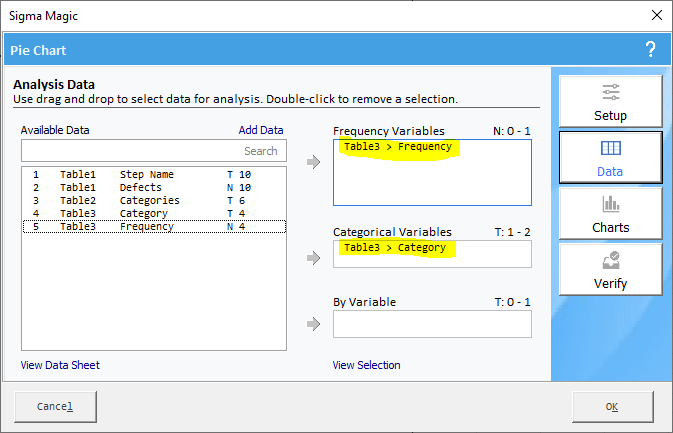Click the empty By Variable box
This screenshot has height=433, width=673.
(432, 324)
